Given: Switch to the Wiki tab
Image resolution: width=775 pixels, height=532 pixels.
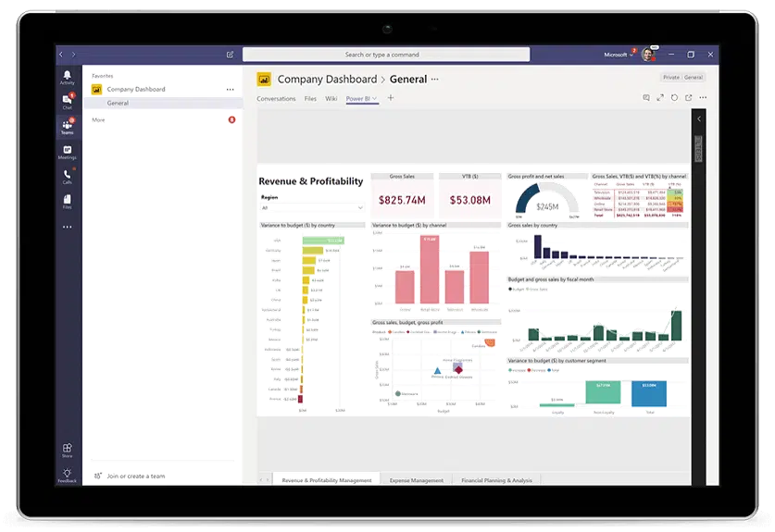Looking at the screenshot, I should tap(331, 98).
